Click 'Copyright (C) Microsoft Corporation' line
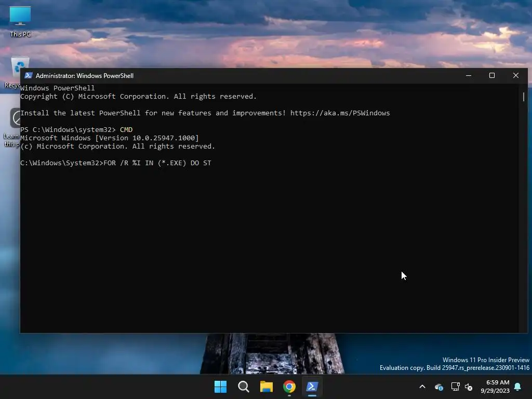This screenshot has width=532, height=399. point(138,96)
